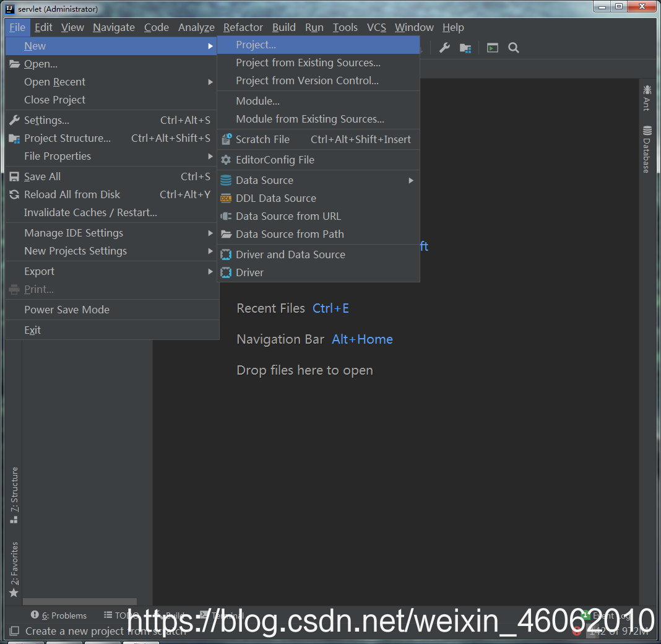The width and height of the screenshot is (661, 644).
Task: Expand the Export submenu
Action: click(x=111, y=271)
